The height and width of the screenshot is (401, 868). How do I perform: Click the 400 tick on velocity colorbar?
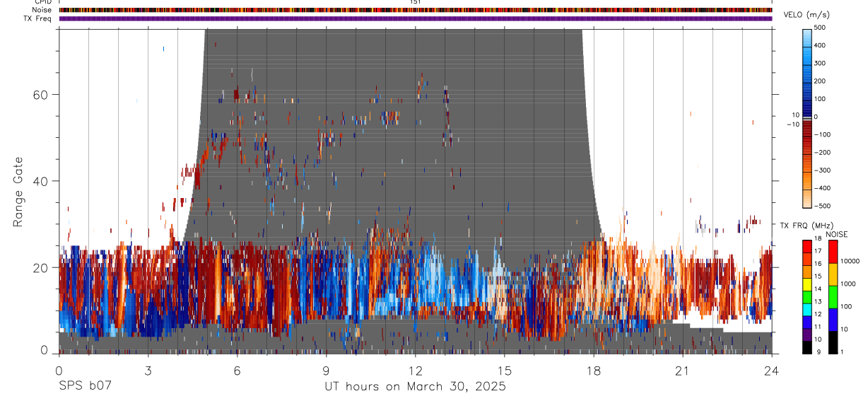(x=820, y=45)
